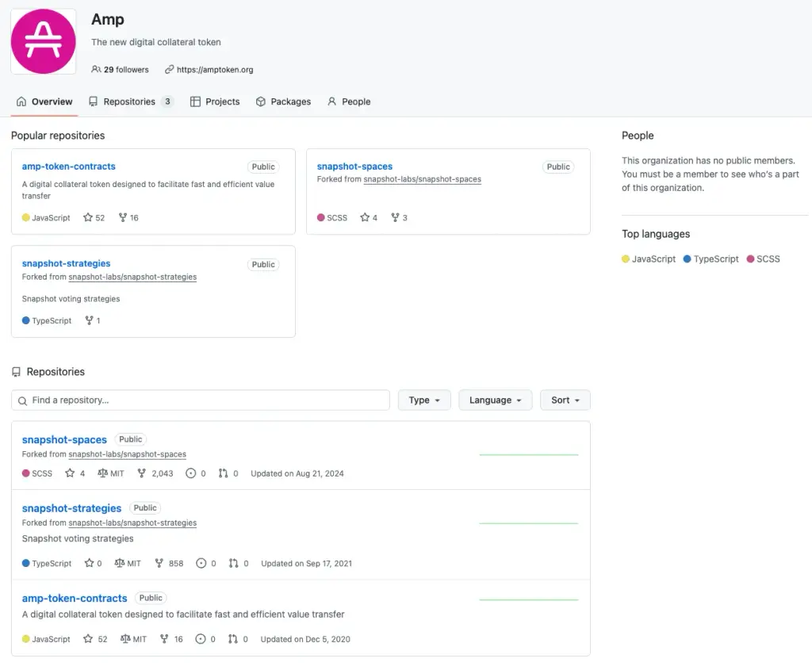This screenshot has width=812, height=666.
Task: Open snapshot-strategies in the repositories list
Action: coord(71,508)
